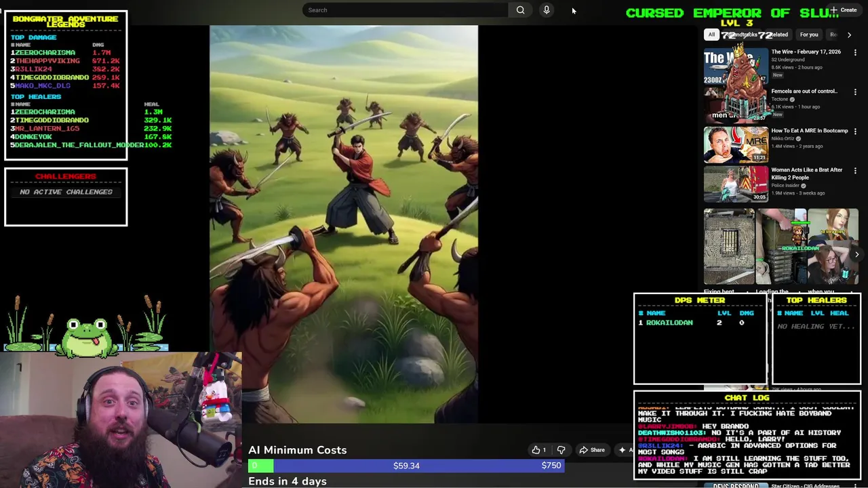Click the streamer webcam feed

tap(121, 420)
